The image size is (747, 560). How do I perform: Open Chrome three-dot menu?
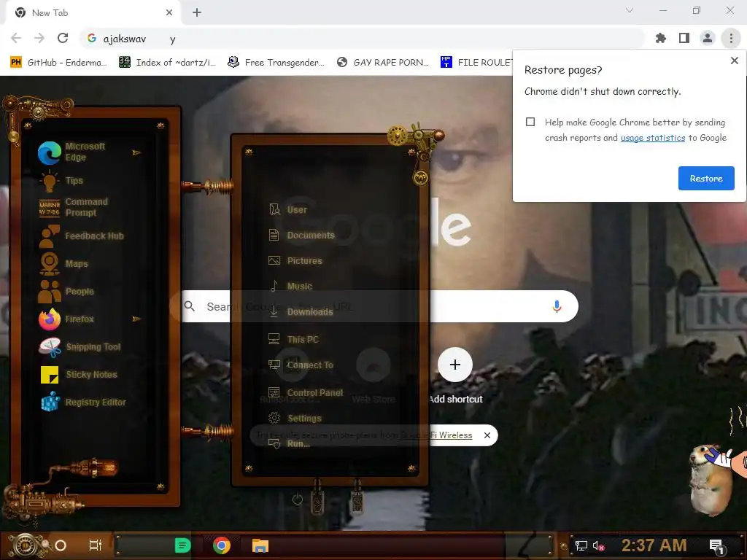pos(731,38)
